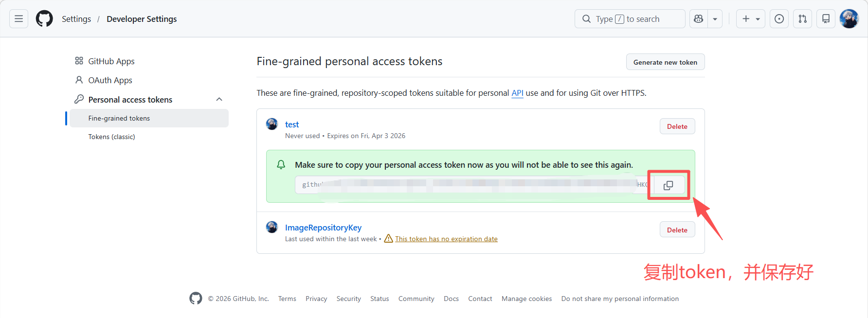Click Do not share my personal information
Screen dimensions: 868x318
[620, 299]
